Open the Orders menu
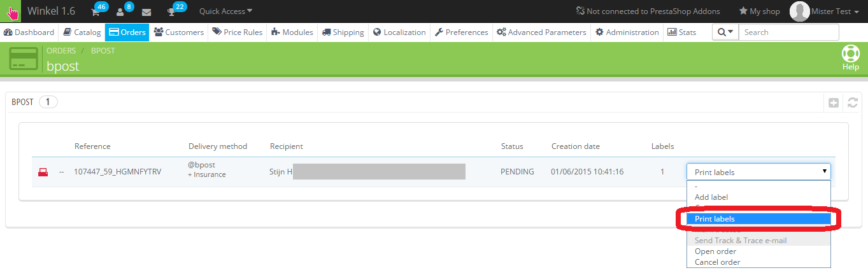 pyautogui.click(x=127, y=32)
